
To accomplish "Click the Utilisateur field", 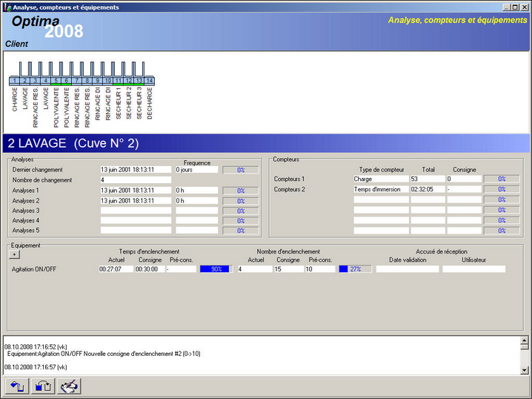I will click(473, 269).
